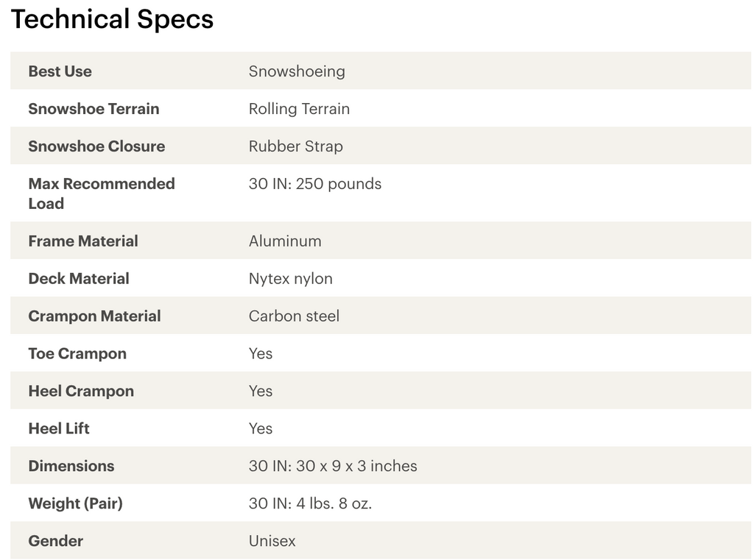Select the Rolling Terrain value
This screenshot has height=560, width=754.
pos(299,109)
